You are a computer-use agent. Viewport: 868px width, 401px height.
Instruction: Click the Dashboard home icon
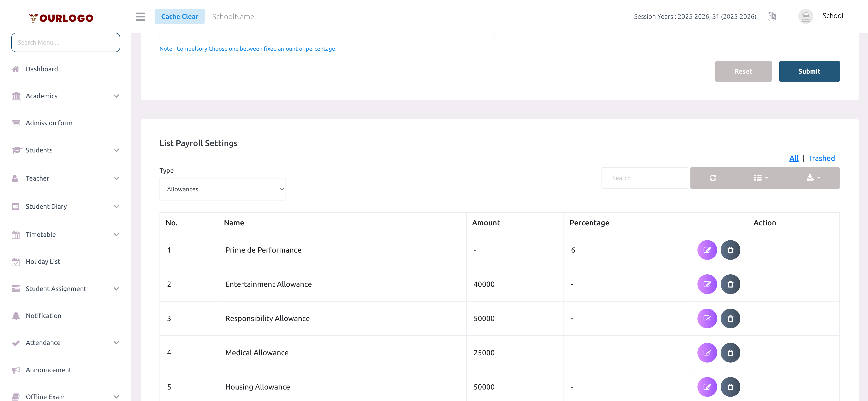15,69
